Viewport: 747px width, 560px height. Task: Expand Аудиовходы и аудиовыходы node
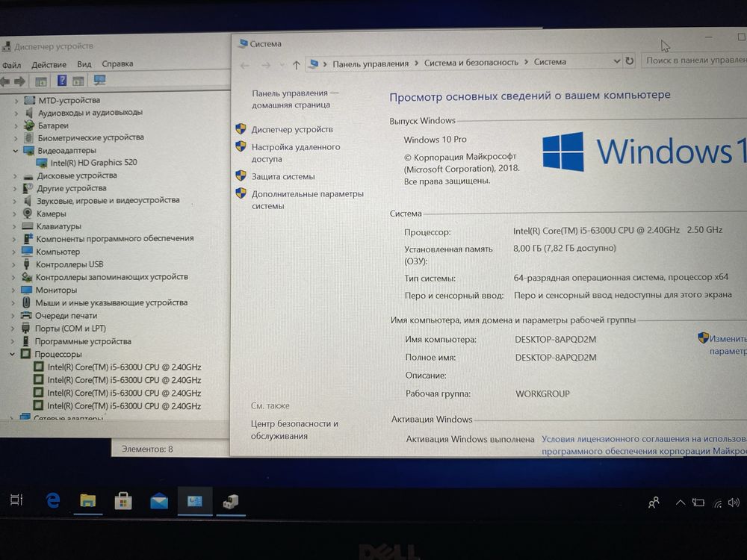pos(16,113)
